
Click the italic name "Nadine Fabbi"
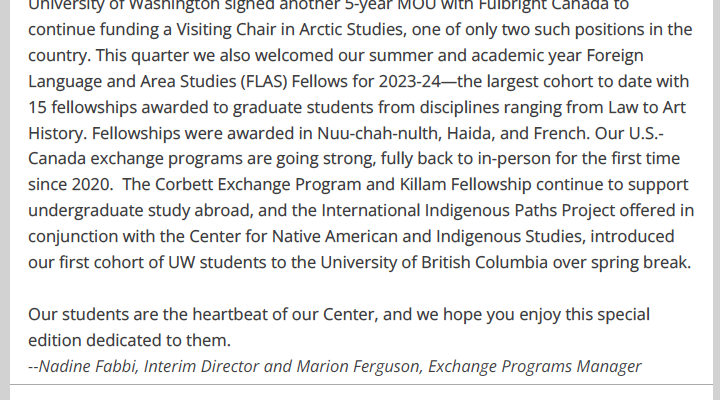pyautogui.click(x=87, y=366)
